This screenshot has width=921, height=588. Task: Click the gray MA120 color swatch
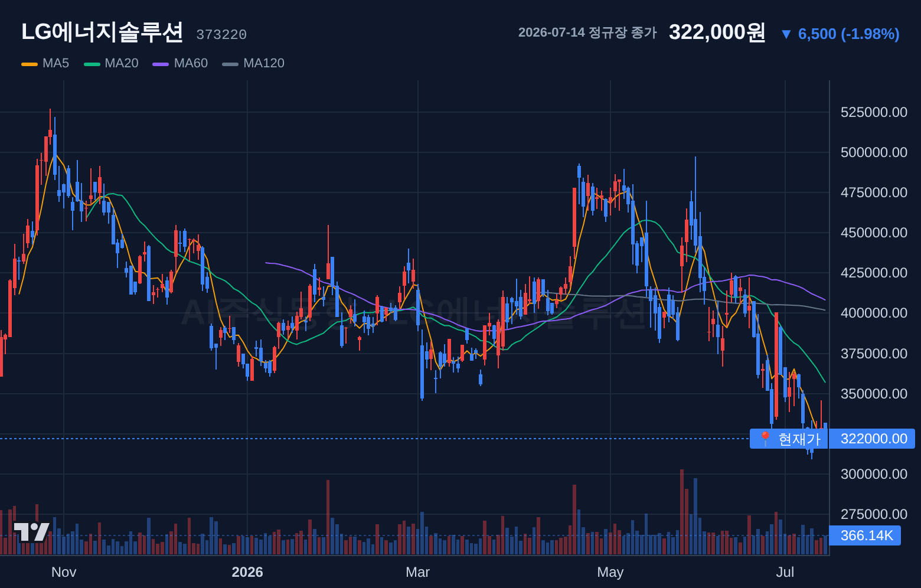pyautogui.click(x=230, y=64)
